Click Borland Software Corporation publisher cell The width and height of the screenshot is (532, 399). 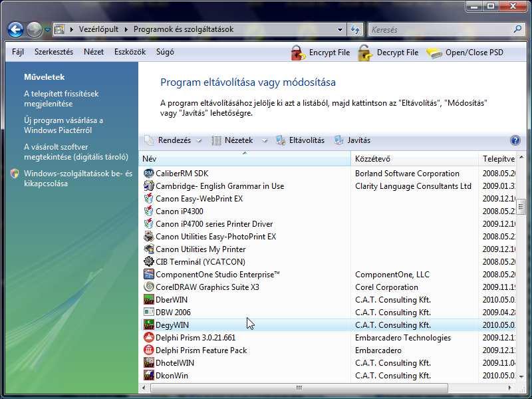click(x=407, y=174)
